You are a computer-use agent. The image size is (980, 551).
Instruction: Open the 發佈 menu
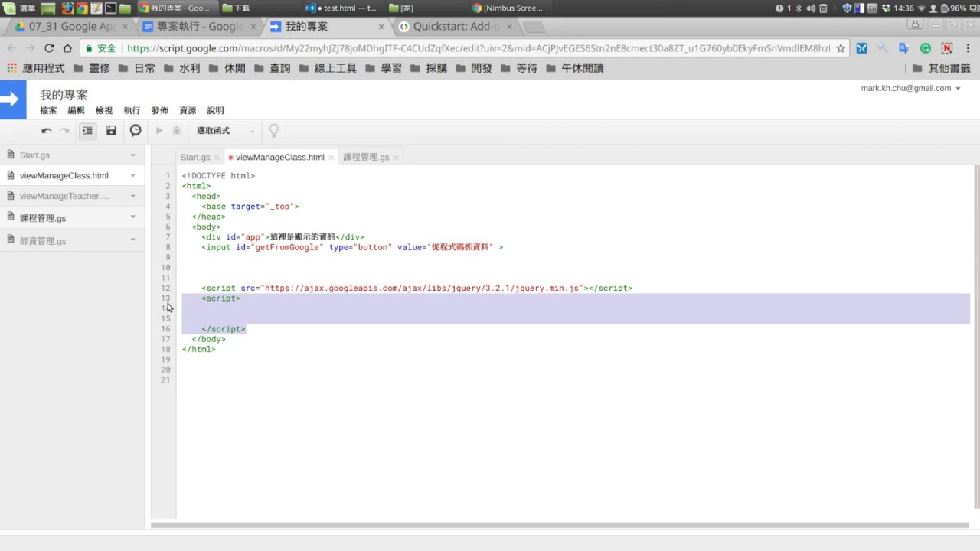point(159,111)
